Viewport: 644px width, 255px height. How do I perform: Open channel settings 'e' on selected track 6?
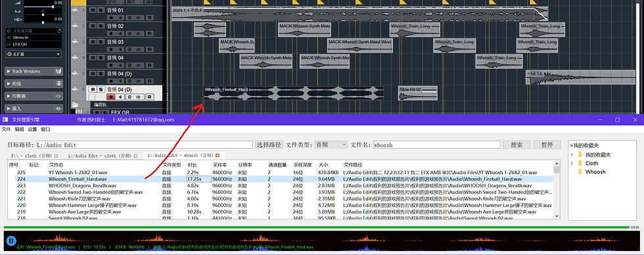pos(130,97)
